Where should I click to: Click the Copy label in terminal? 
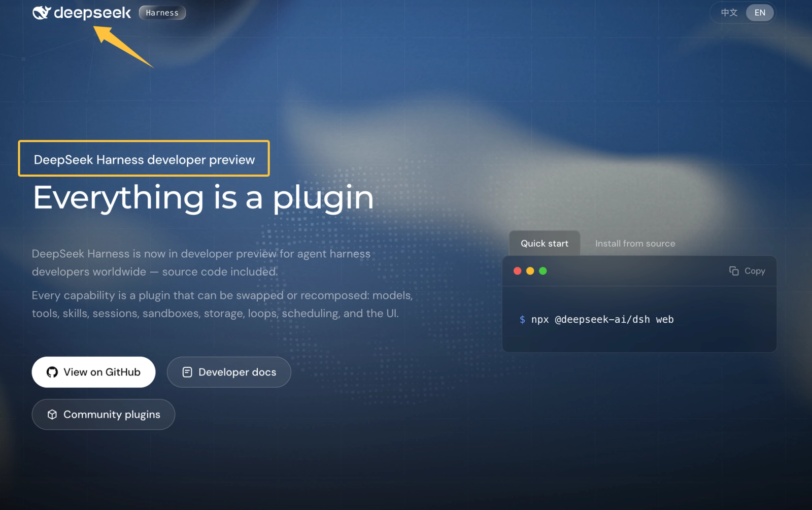coord(755,271)
